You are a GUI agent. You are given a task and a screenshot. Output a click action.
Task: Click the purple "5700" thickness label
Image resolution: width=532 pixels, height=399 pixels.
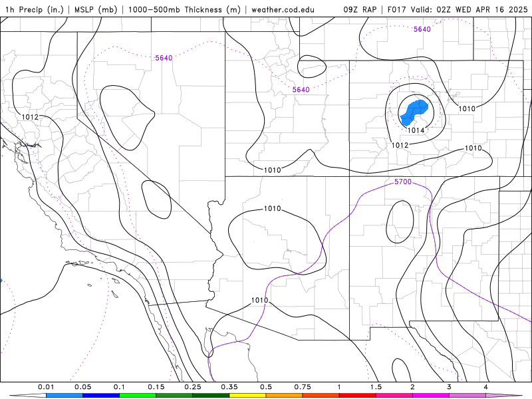click(403, 182)
